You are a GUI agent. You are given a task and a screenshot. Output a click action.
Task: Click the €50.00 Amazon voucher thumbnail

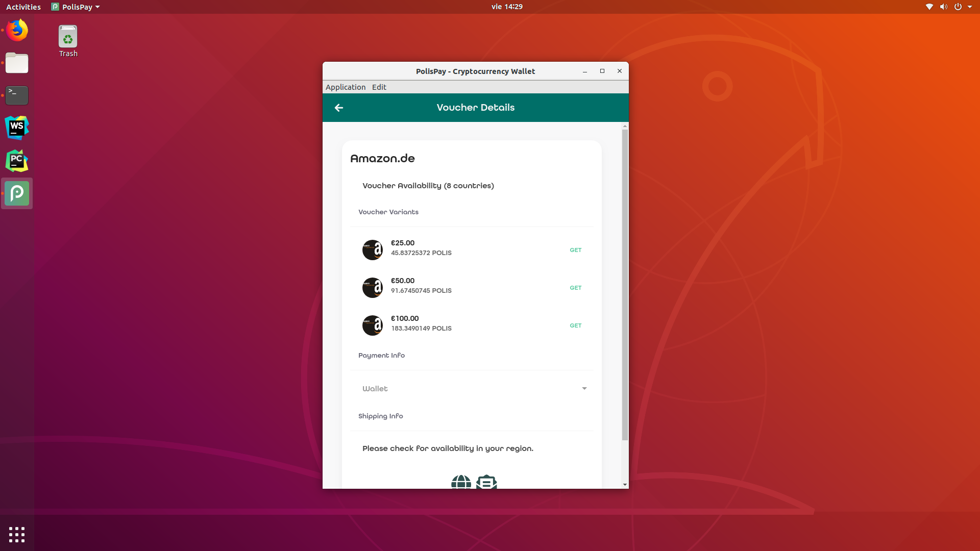click(x=373, y=287)
